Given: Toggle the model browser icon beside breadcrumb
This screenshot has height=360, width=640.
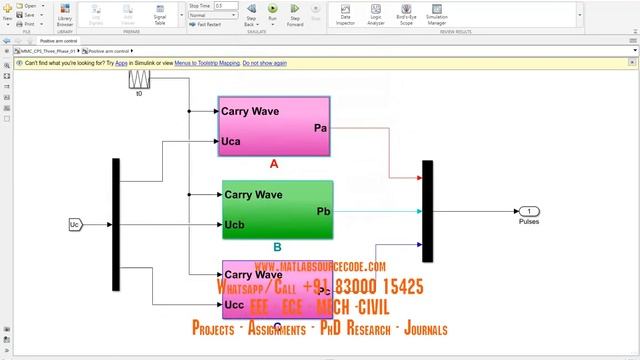Looking at the screenshot, I should click(x=7, y=51).
